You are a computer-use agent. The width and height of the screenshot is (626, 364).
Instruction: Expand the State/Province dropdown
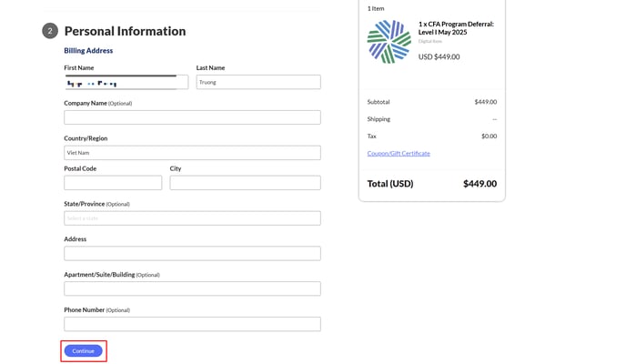[x=192, y=218]
